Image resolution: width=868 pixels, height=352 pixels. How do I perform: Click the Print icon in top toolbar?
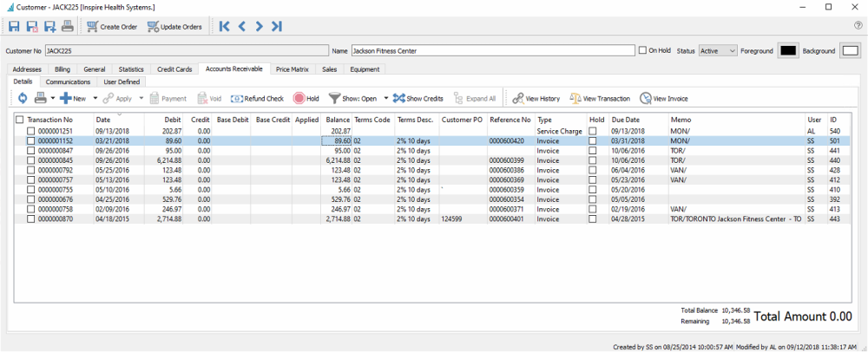(68, 27)
